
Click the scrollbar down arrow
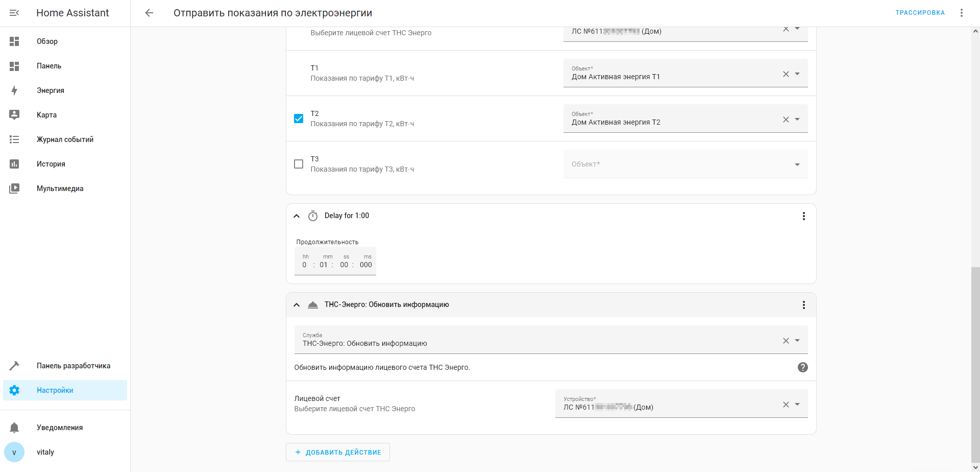pyautogui.click(x=975, y=468)
